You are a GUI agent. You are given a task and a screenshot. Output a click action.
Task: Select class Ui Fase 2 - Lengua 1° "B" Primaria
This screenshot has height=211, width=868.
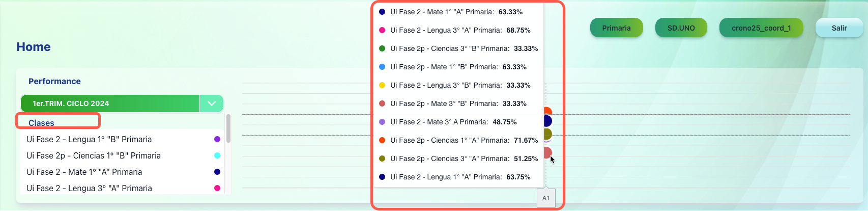click(x=89, y=139)
